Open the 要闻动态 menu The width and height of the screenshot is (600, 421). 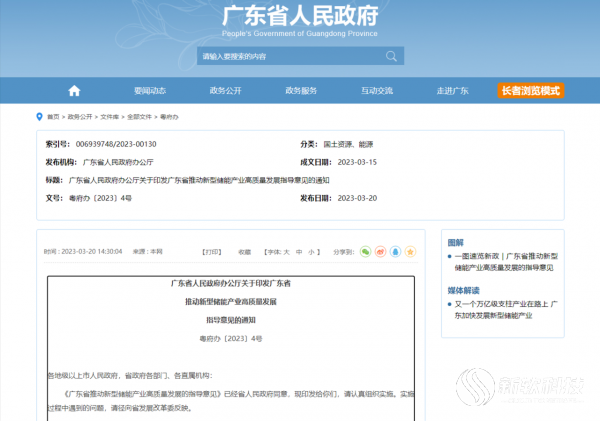point(149,91)
